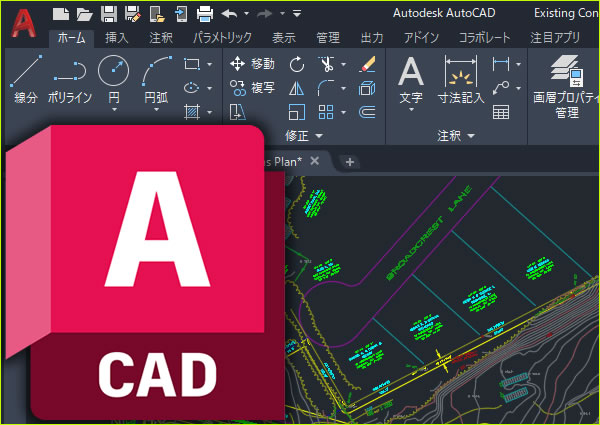This screenshot has width=600, height=425.
Task: Open the AutoCAD application menu logo
Action: point(24,23)
